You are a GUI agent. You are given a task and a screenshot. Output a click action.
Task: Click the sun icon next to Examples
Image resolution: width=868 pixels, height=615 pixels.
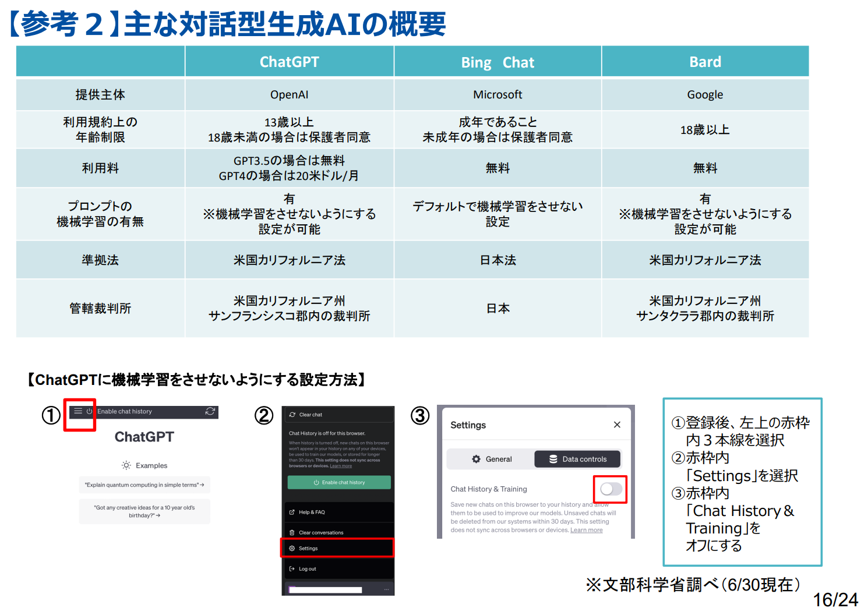[x=126, y=465]
